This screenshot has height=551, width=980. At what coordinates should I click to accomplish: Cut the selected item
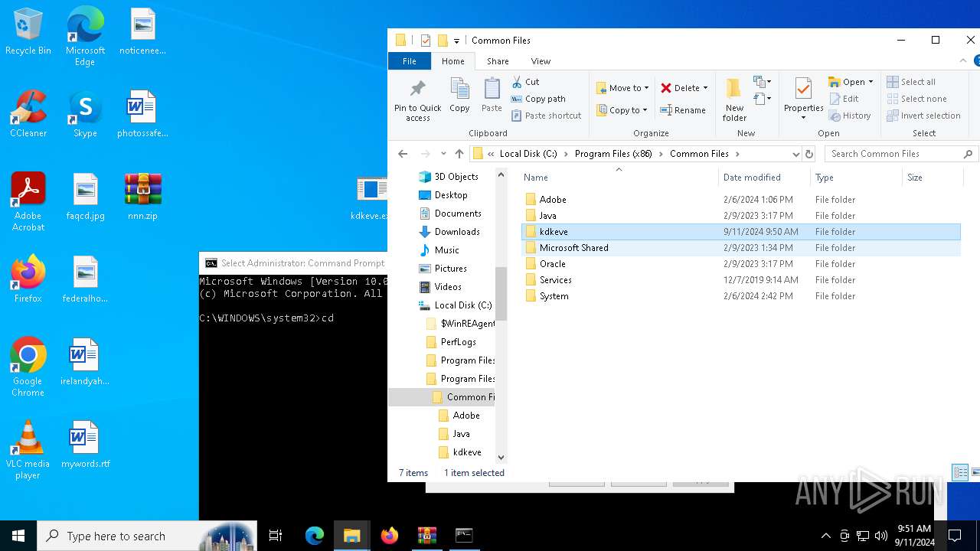(525, 82)
